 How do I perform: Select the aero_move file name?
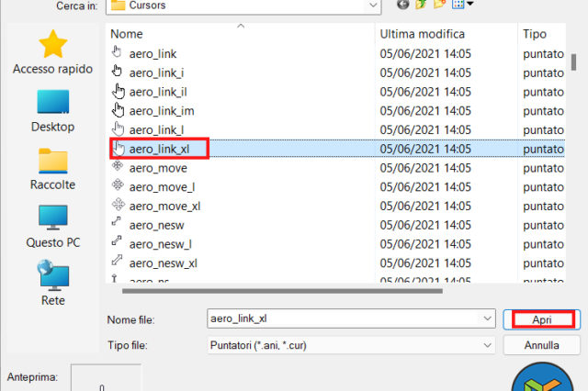[x=158, y=168]
